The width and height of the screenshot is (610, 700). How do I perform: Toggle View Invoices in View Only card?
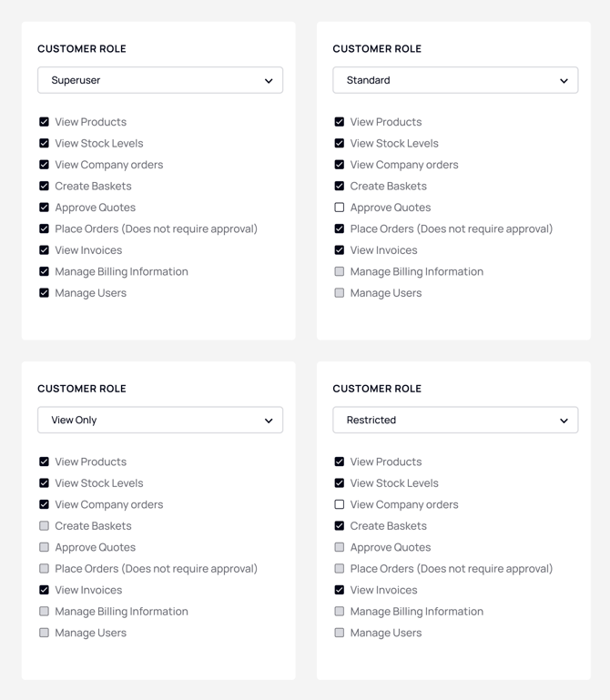(44, 590)
